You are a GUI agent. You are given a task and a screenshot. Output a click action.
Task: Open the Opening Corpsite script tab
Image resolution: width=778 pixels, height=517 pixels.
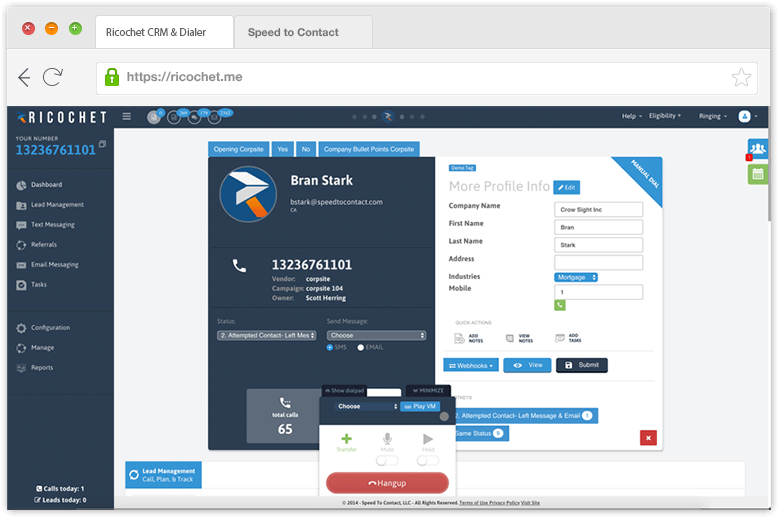coord(238,149)
